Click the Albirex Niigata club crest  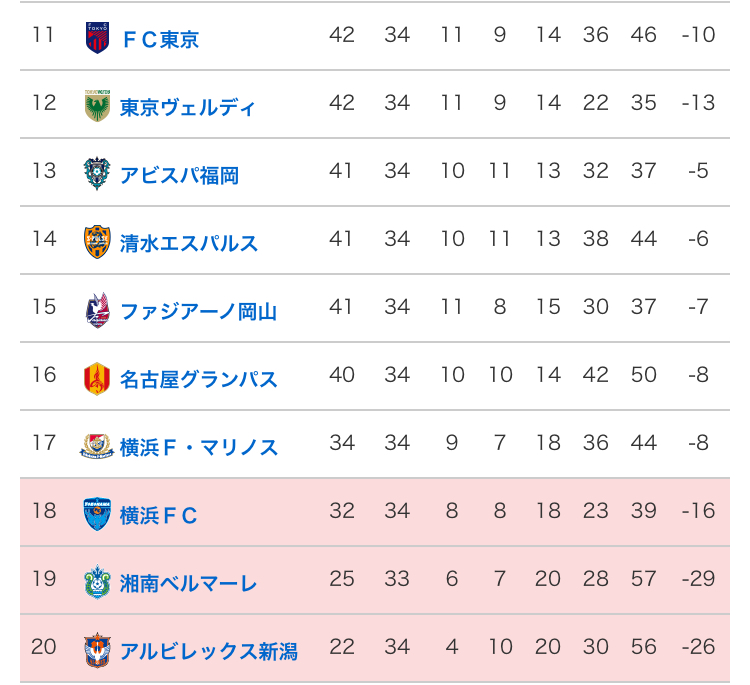[97, 650]
